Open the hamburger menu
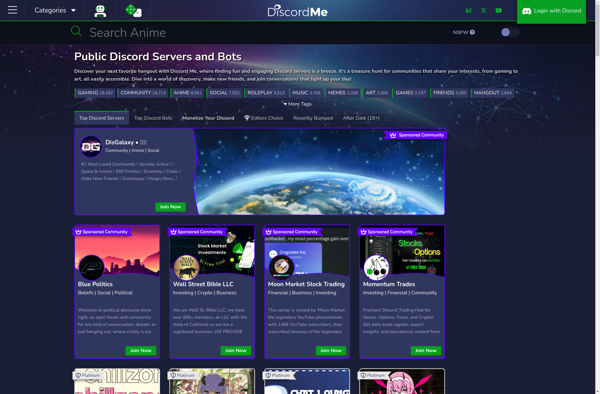600x394 pixels. pos(12,10)
